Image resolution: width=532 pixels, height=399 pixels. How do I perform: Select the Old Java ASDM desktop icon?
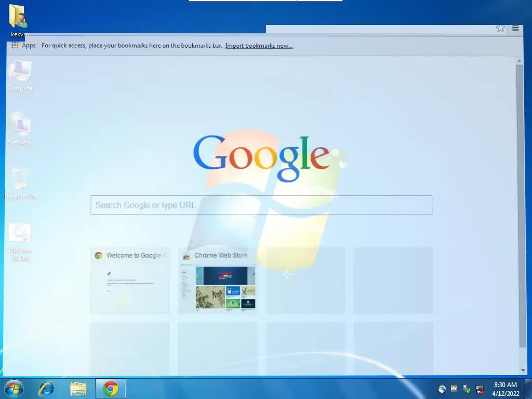click(20, 242)
